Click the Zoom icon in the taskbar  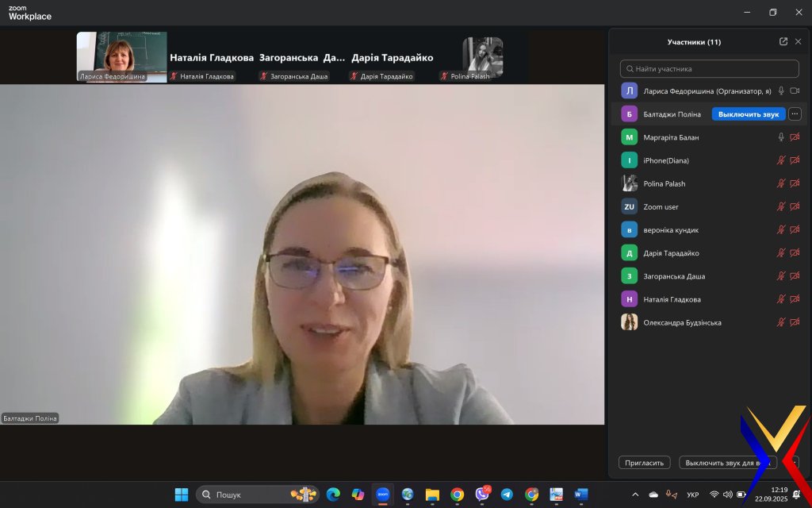pyautogui.click(x=383, y=495)
